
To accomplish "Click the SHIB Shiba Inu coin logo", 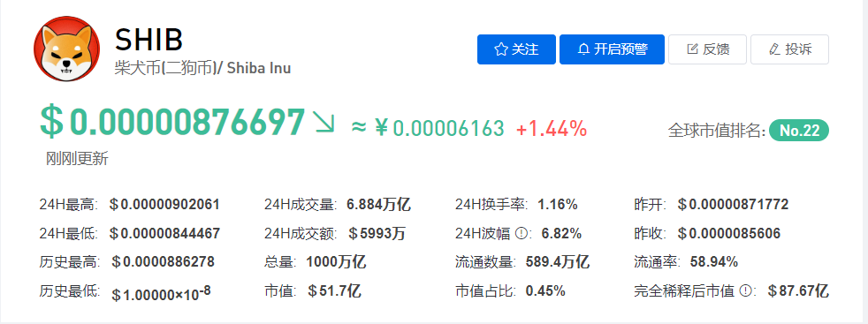I will (67, 49).
